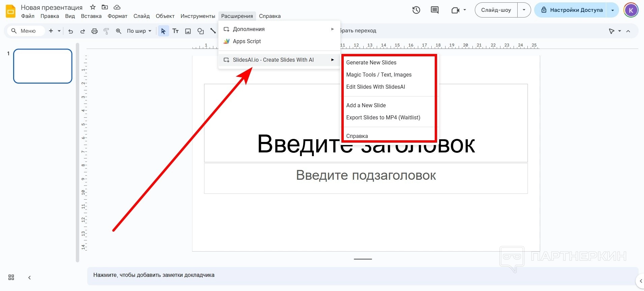Click the undo arrow icon
The image size is (644, 291).
[x=70, y=31]
